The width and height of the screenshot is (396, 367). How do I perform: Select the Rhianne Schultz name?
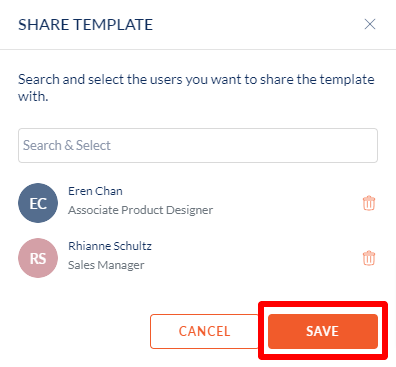(110, 246)
